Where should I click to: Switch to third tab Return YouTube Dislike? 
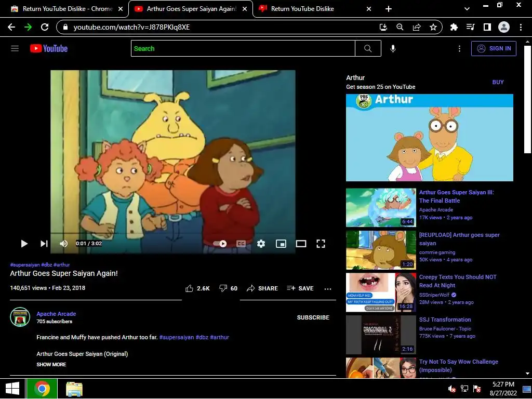point(315,9)
